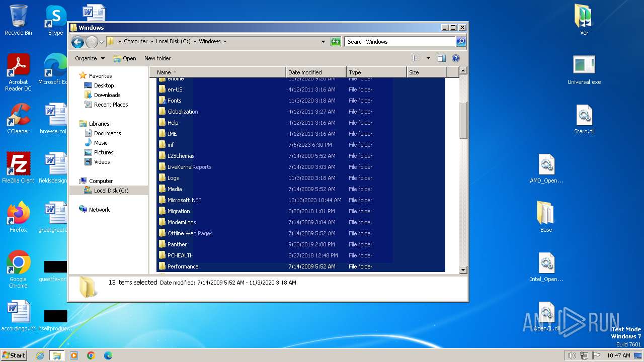This screenshot has height=362, width=644.
Task: Change view with the views icon
Action: point(416,58)
